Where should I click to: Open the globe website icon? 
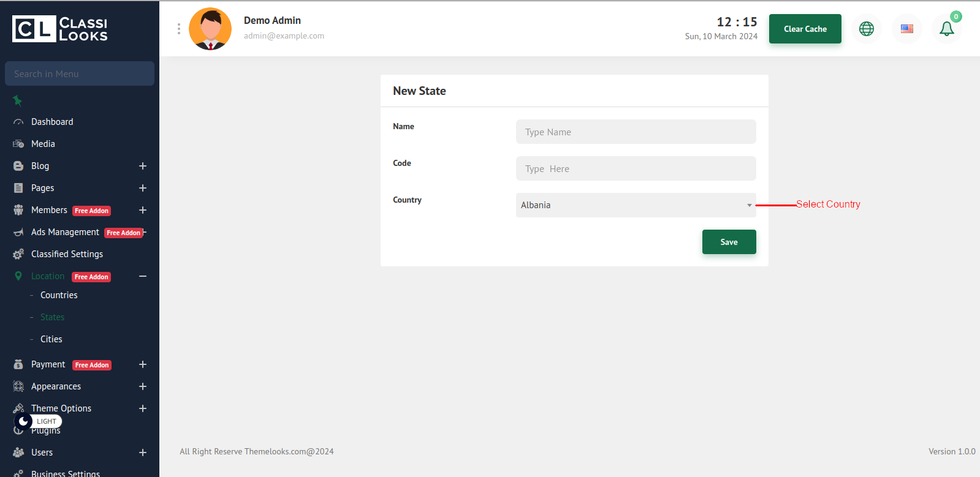[x=866, y=29]
